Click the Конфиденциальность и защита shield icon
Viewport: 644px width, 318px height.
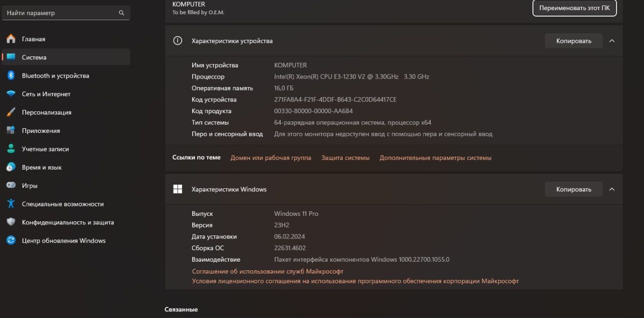tap(11, 222)
